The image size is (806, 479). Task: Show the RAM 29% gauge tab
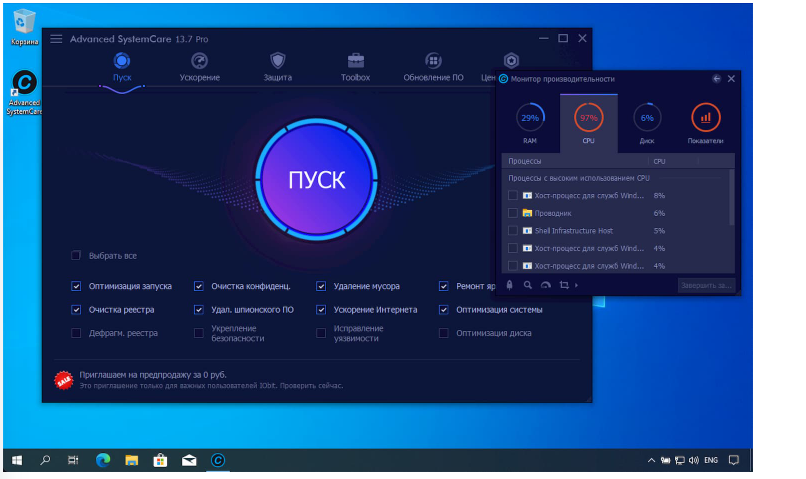(530, 124)
